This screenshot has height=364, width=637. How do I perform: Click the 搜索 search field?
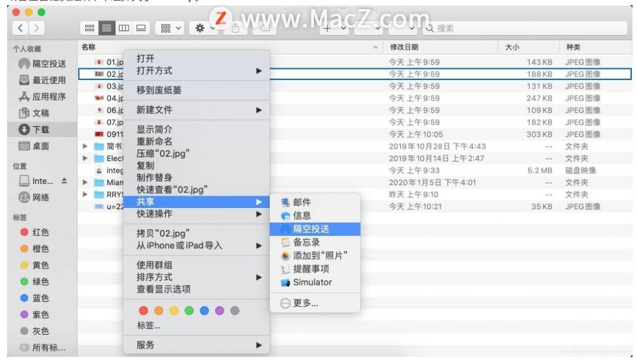525,28
